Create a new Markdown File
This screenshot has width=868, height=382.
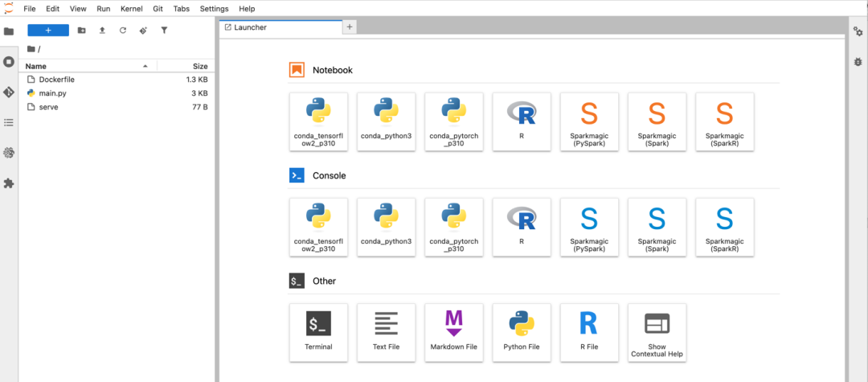click(x=454, y=333)
